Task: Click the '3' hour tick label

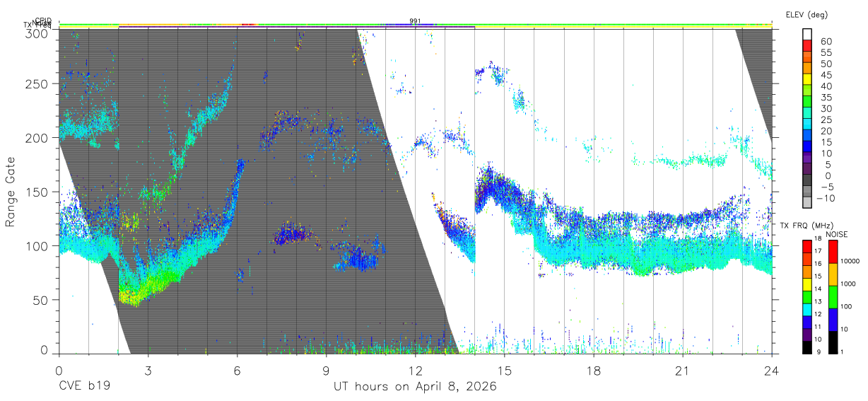Action: pos(148,370)
